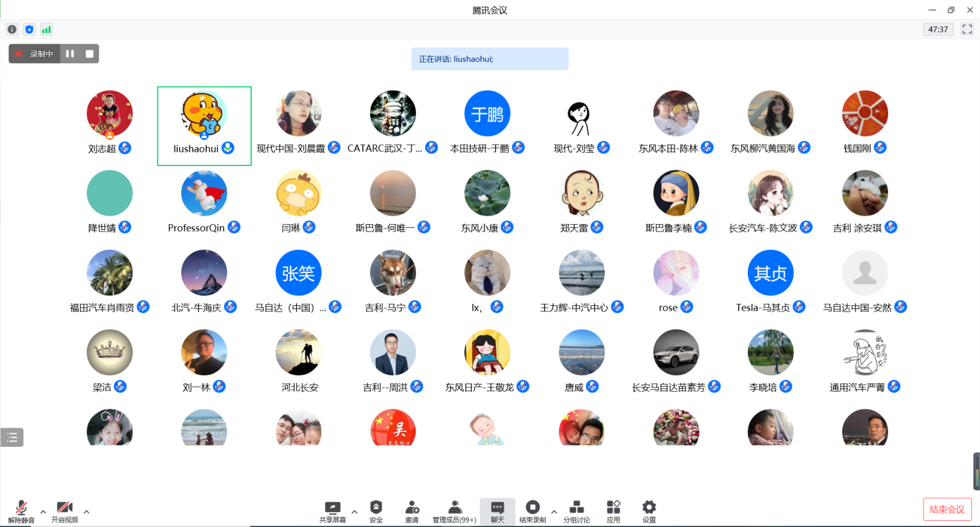Select the liushaohui participant tile
Viewport: 980px width, 527px height.
click(x=204, y=126)
